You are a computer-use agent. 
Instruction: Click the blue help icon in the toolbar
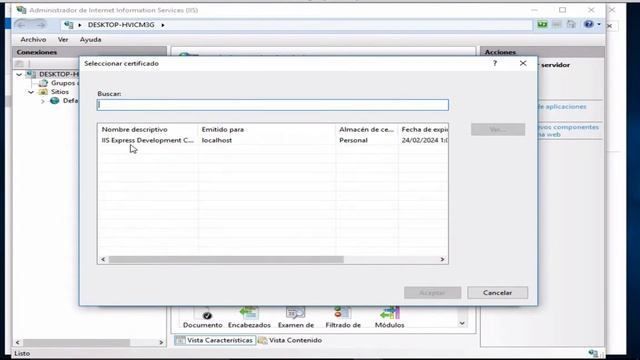click(588, 24)
